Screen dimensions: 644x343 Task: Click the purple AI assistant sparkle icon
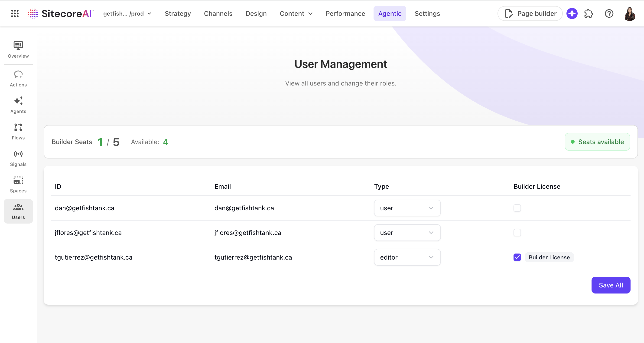pyautogui.click(x=572, y=13)
